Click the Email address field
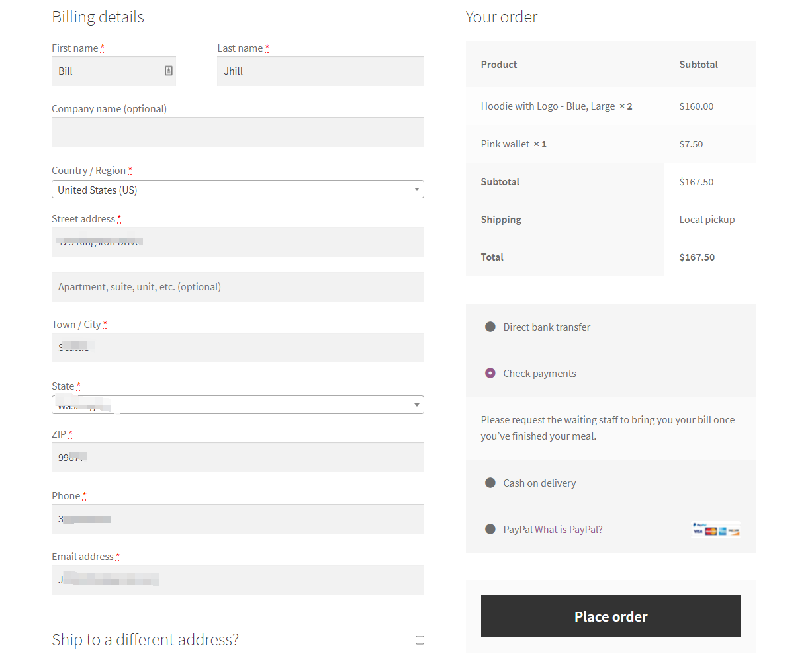Viewport: 812px width, 656px height. point(238,579)
